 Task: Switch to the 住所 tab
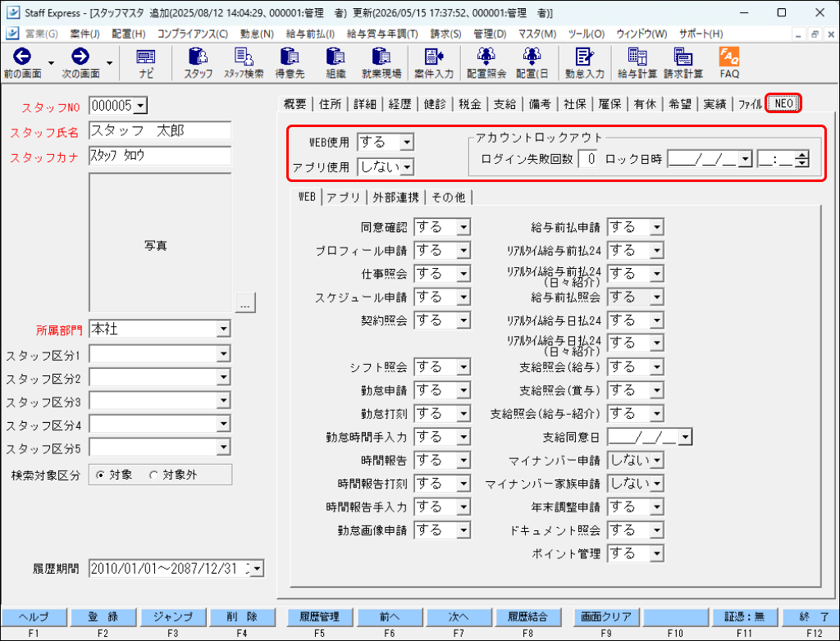[330, 104]
